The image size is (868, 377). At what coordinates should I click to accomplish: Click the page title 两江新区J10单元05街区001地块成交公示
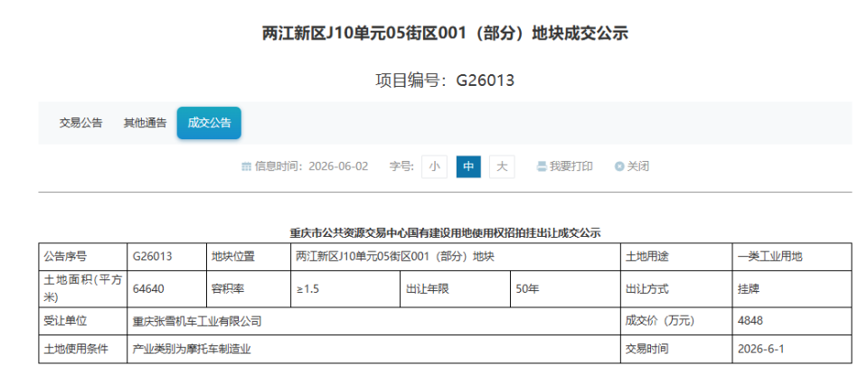(445, 33)
